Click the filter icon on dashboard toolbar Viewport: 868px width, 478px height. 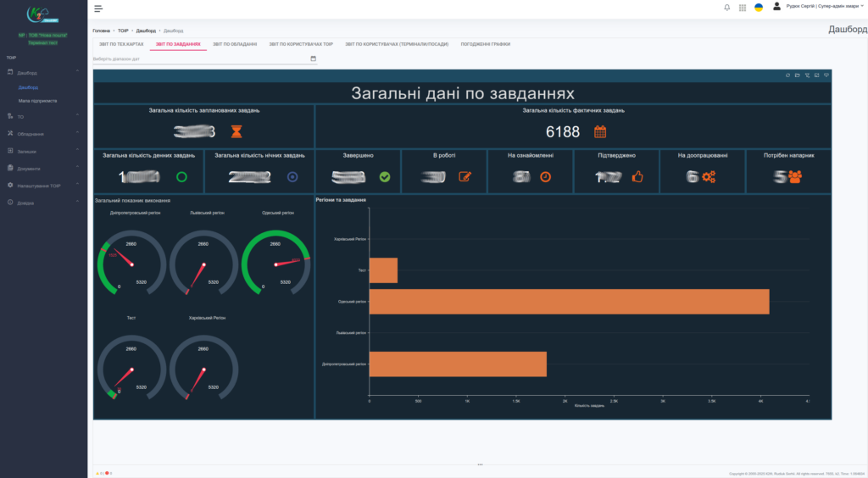[x=807, y=75]
